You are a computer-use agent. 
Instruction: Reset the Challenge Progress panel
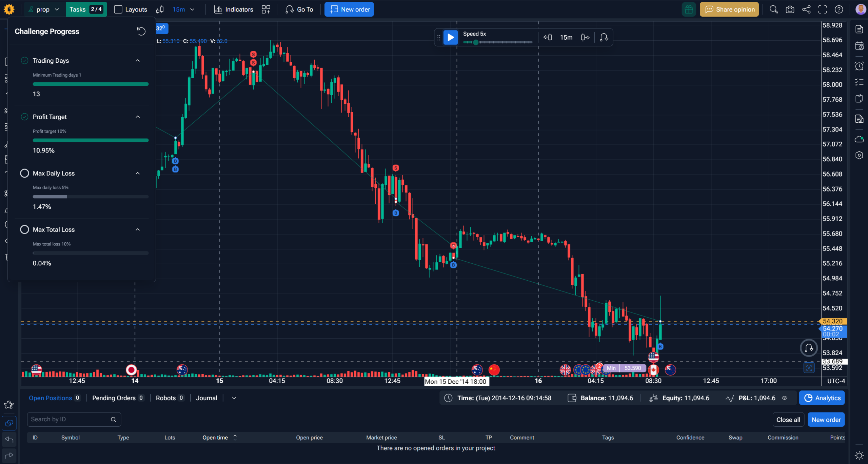141,31
